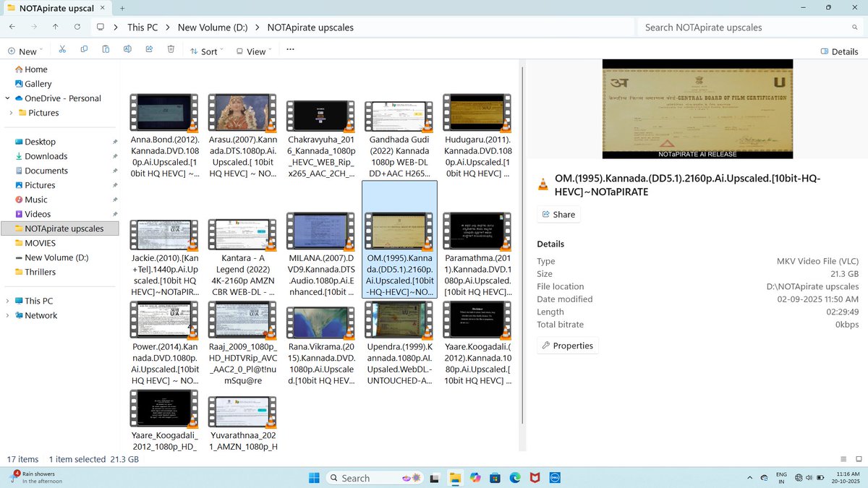The height and width of the screenshot is (488, 868).
Task: Click New Volume (D:) in address breadcrumb
Action: click(213, 27)
